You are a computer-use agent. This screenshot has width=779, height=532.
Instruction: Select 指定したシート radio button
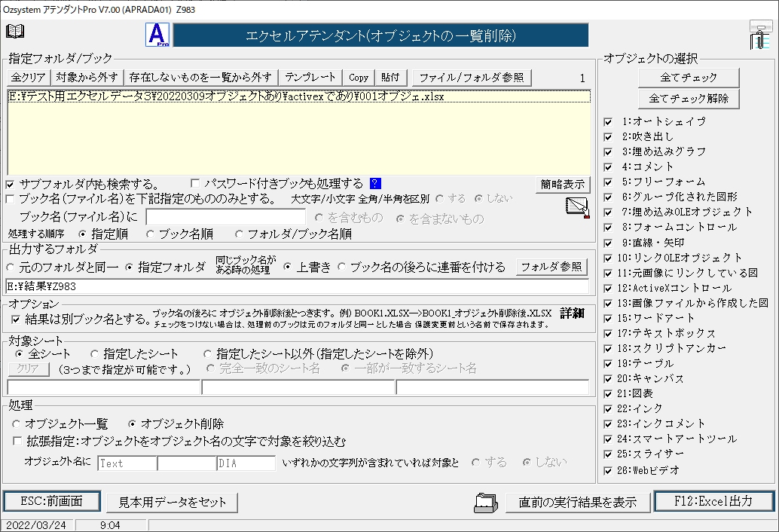[x=95, y=353]
